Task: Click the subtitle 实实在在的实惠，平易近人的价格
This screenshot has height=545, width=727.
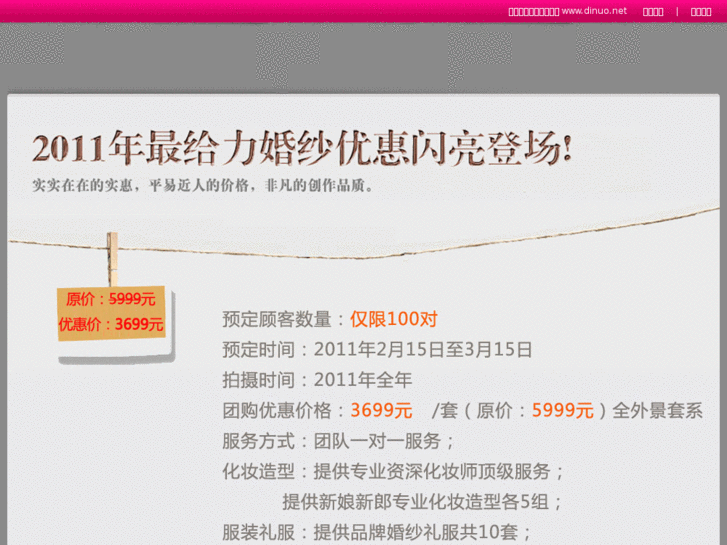Action: pyautogui.click(x=140, y=186)
